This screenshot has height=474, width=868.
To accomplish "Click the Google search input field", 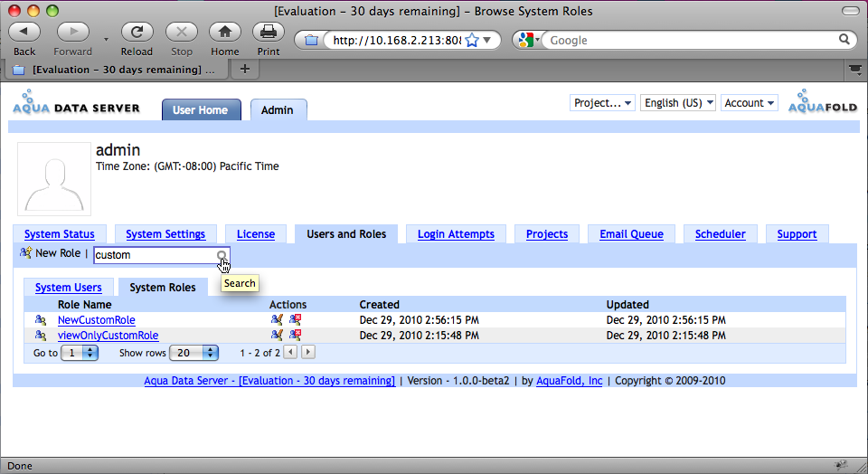I will coord(692,40).
